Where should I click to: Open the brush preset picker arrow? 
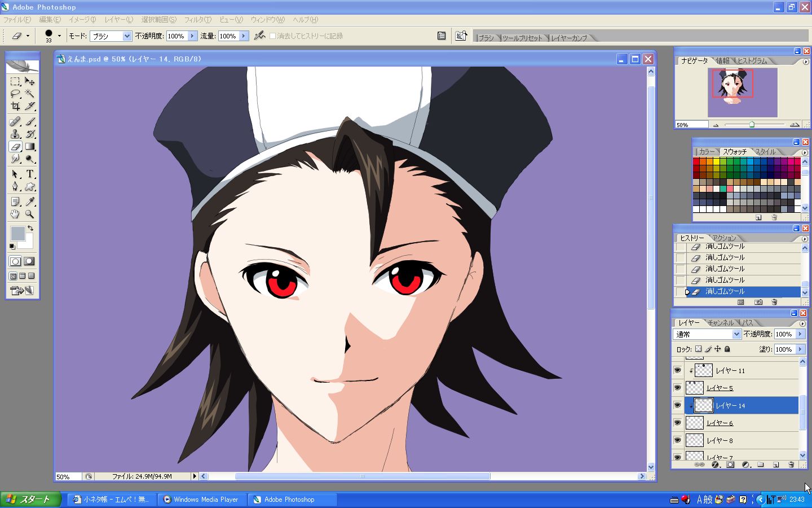click(59, 36)
